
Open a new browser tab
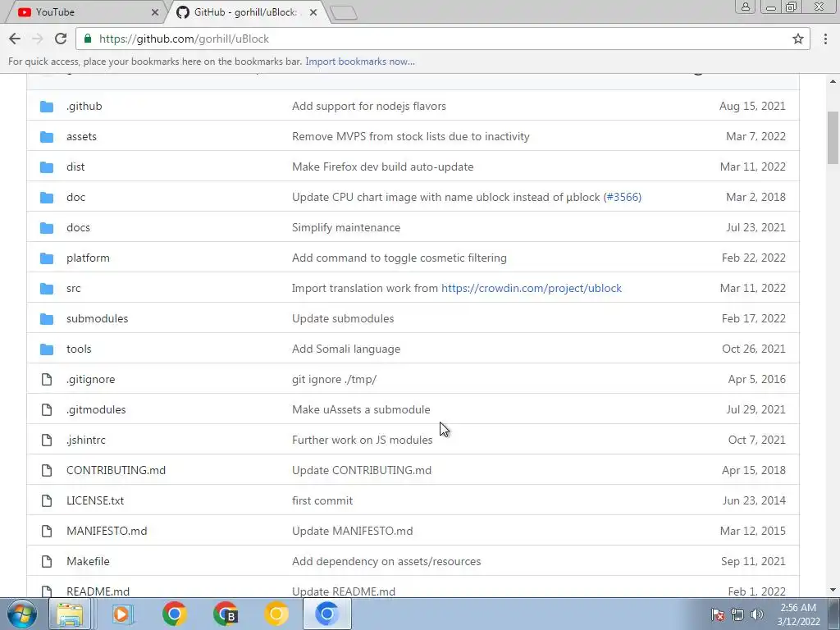click(344, 13)
